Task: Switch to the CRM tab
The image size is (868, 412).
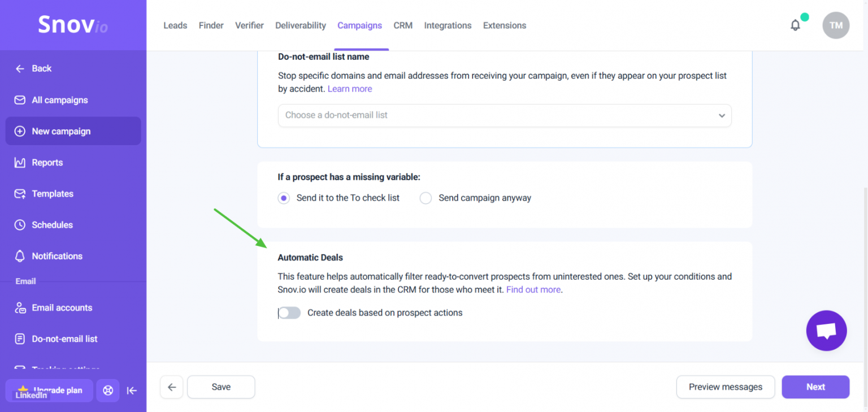Action: pos(403,25)
